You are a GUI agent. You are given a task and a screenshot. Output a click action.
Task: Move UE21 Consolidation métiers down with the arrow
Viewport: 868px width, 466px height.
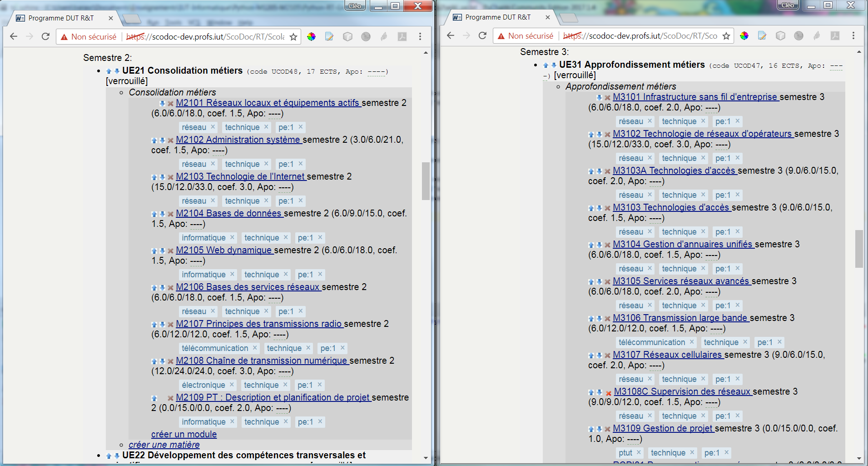click(x=117, y=71)
